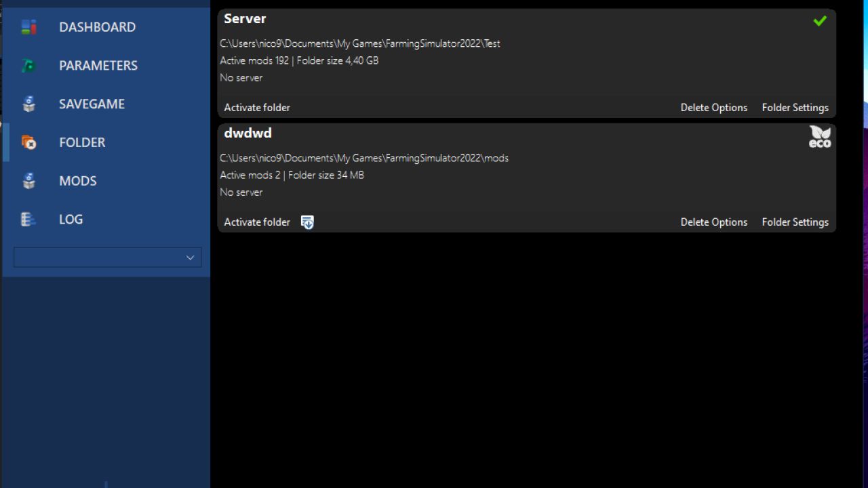The width and height of the screenshot is (868, 488).
Task: Select the dwdwd folder card title
Action: (x=248, y=134)
